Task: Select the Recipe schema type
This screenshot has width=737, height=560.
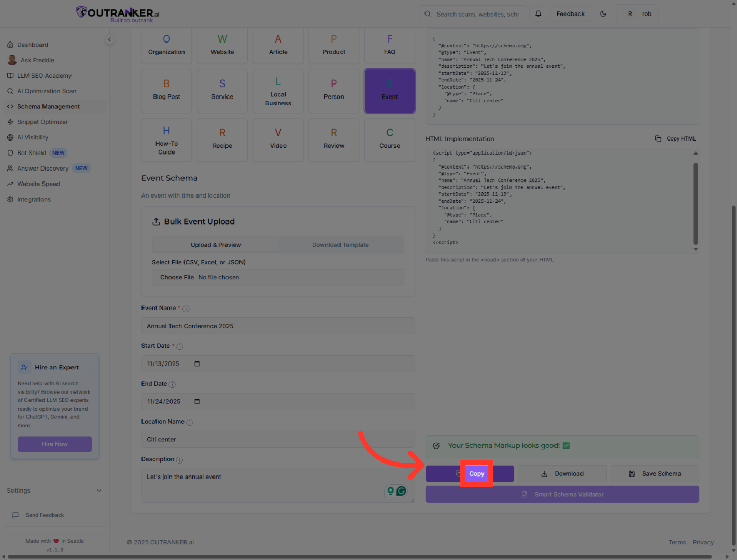Action: tap(222, 139)
